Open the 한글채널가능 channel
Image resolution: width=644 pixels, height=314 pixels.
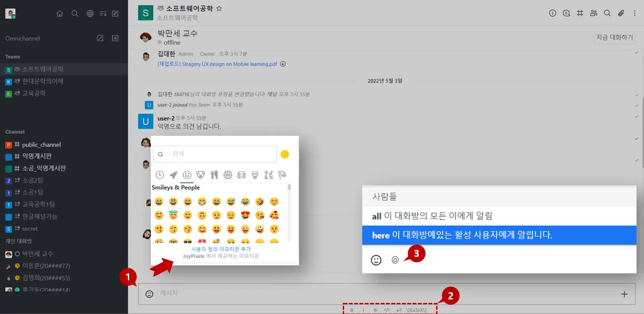point(64,217)
